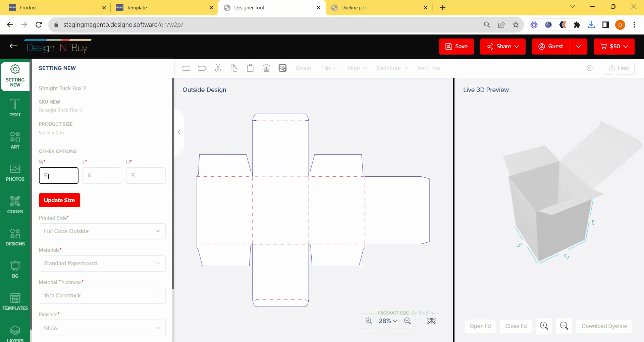
Task: Click the Update Size button
Action: click(x=59, y=200)
